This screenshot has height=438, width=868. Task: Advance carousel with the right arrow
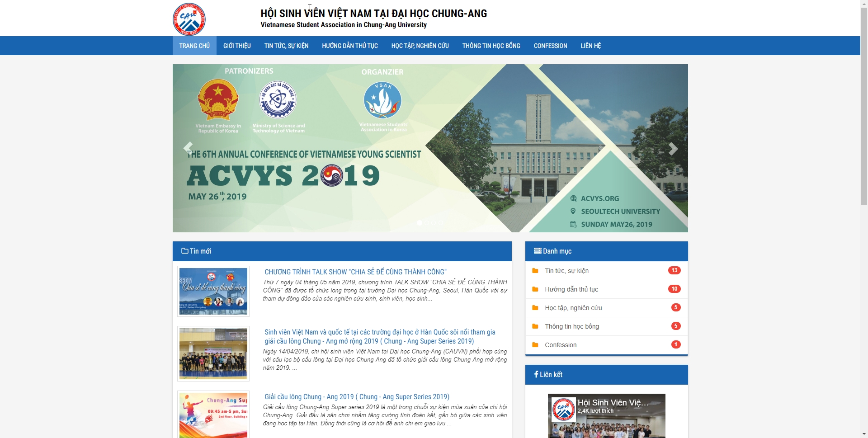[673, 148]
